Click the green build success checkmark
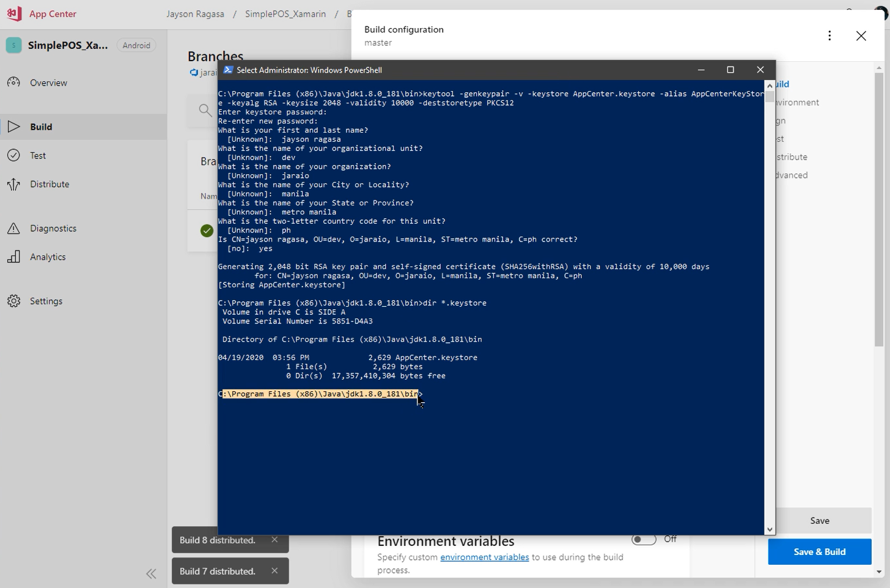The height and width of the screenshot is (588, 890). click(207, 230)
